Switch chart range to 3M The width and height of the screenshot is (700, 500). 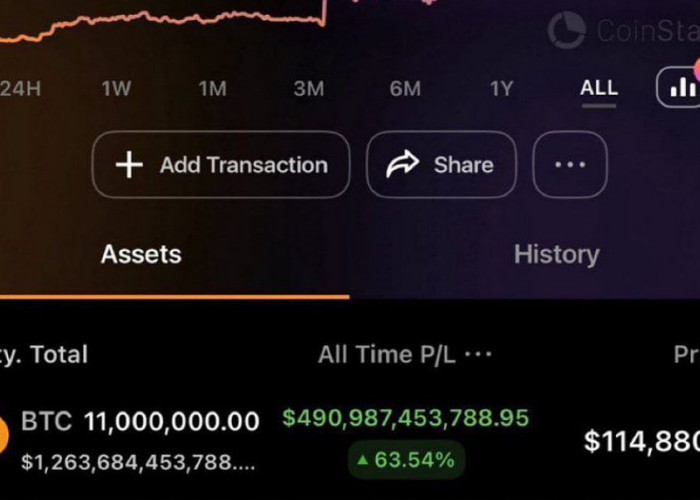coord(308,88)
